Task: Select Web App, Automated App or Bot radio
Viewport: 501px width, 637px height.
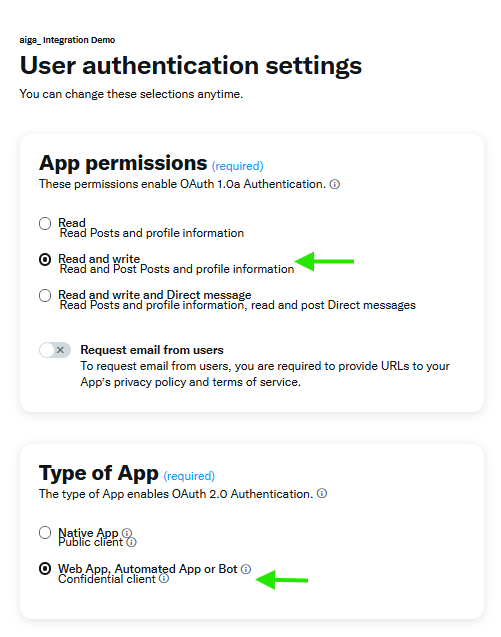Action: [x=45, y=569]
